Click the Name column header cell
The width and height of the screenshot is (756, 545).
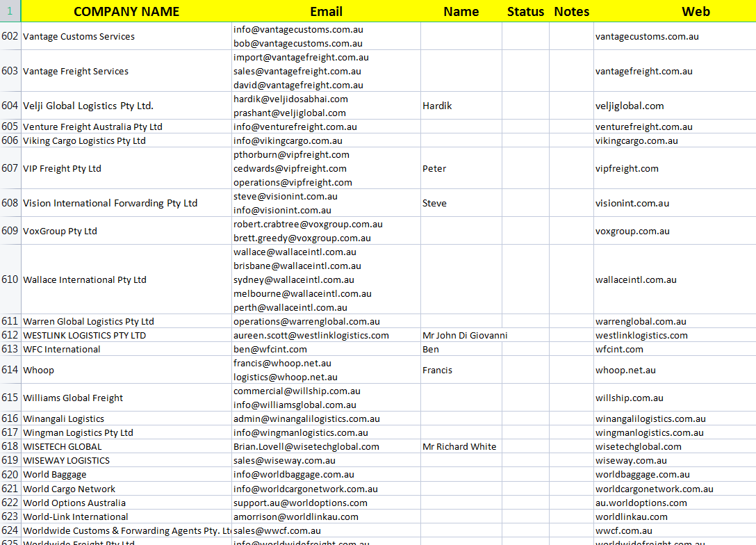click(461, 11)
